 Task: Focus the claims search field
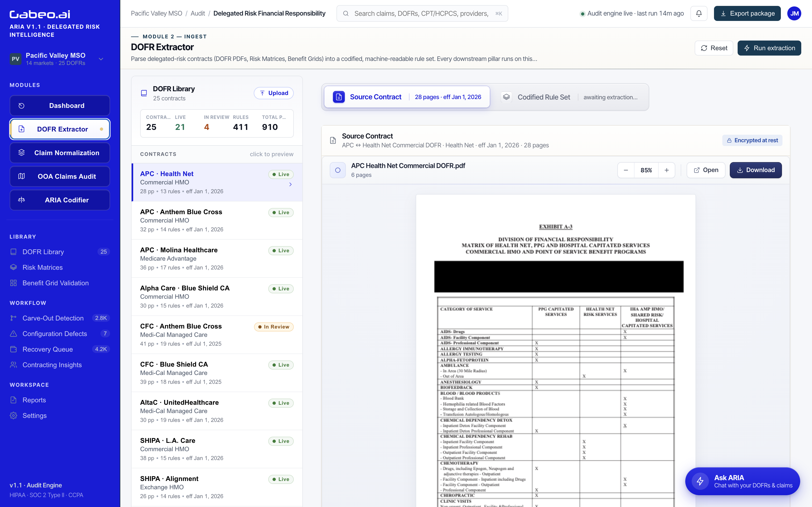coord(422,13)
